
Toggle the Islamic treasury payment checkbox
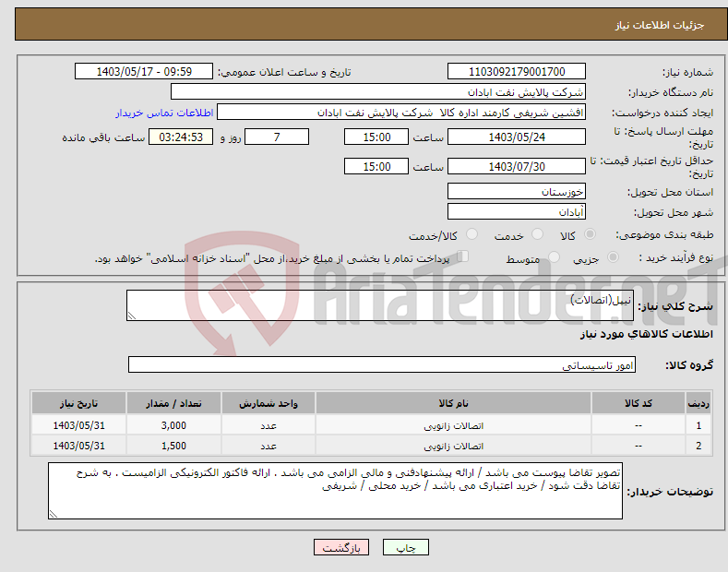point(463,256)
